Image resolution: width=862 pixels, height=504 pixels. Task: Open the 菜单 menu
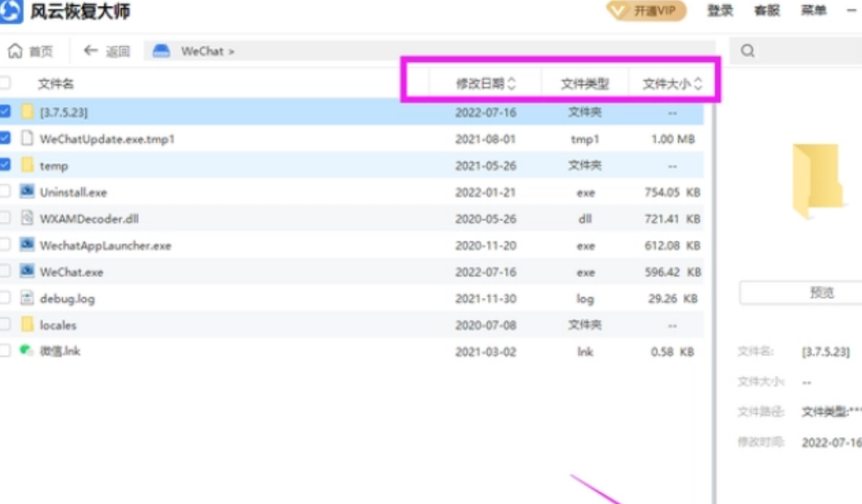click(x=814, y=11)
